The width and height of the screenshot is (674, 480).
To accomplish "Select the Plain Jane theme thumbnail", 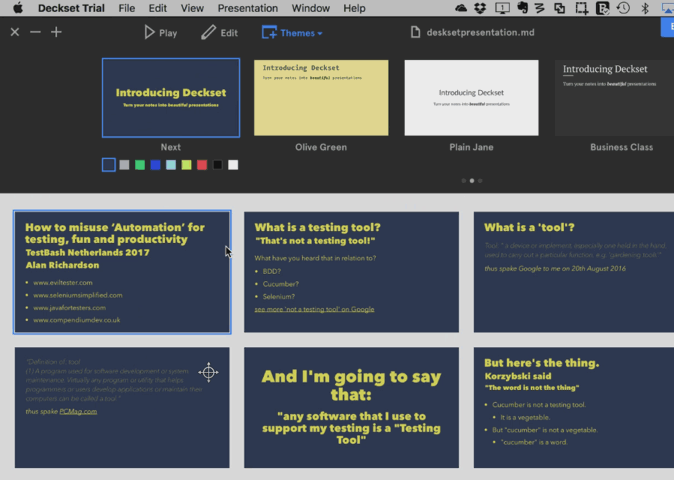I will coord(471,98).
